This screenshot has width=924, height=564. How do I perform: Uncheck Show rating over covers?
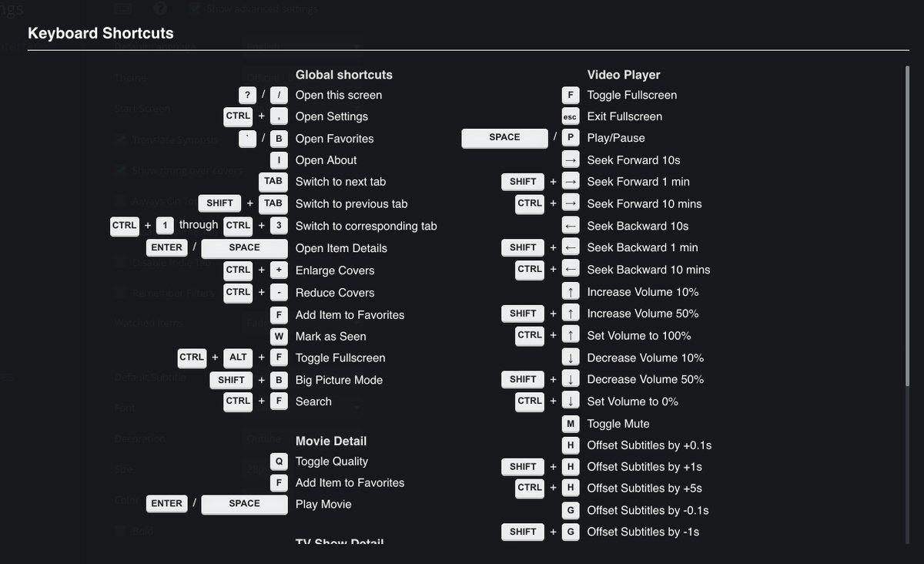point(120,170)
